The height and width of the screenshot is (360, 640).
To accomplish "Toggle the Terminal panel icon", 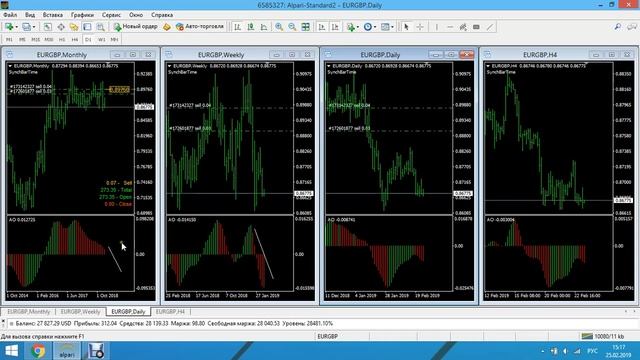I will [x=87, y=27].
